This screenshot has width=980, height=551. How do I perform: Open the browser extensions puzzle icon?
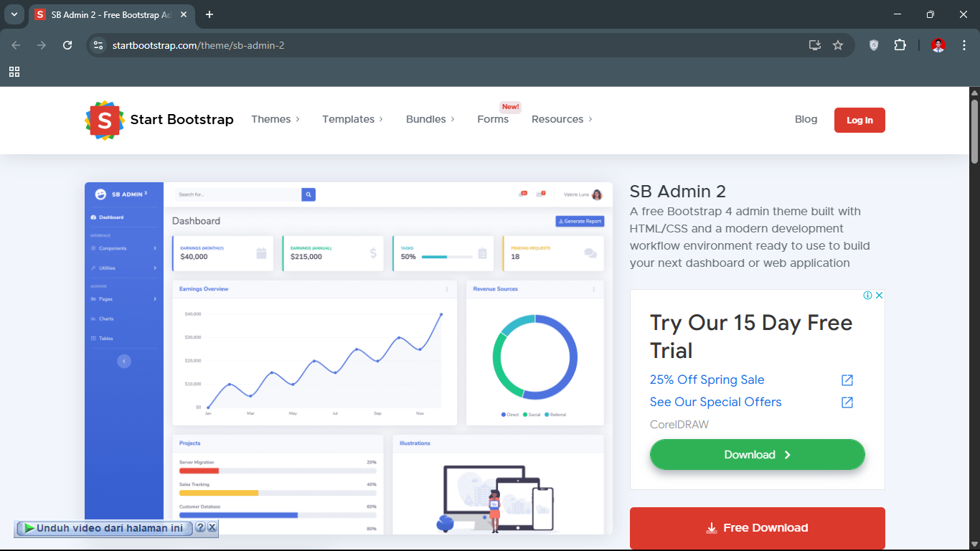pyautogui.click(x=900, y=45)
